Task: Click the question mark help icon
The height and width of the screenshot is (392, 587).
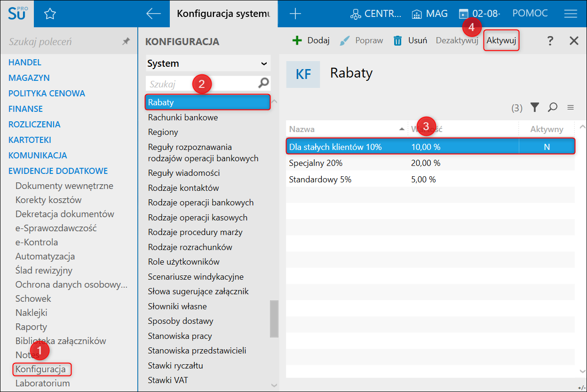Action: point(550,41)
